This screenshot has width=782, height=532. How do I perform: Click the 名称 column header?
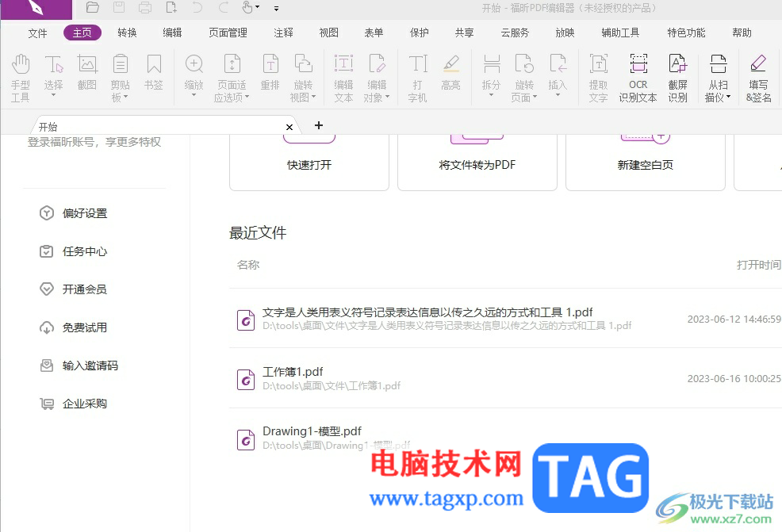tap(248, 265)
